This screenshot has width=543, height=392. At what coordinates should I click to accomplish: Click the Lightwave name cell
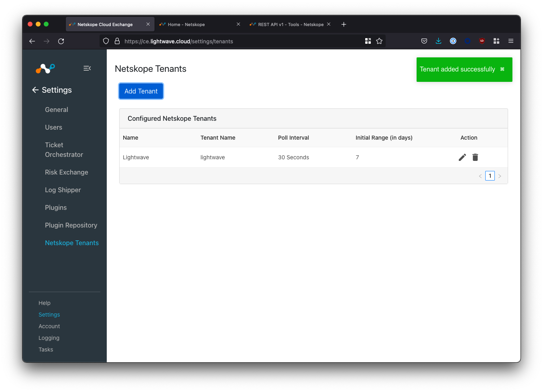136,157
